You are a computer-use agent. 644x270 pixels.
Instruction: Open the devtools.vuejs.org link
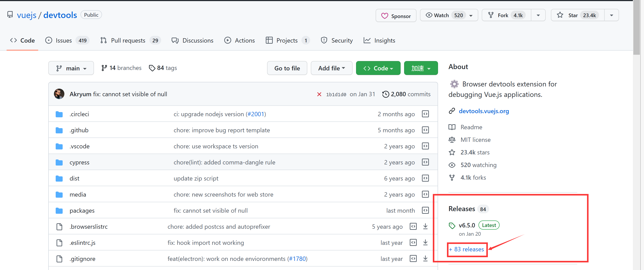click(483, 111)
